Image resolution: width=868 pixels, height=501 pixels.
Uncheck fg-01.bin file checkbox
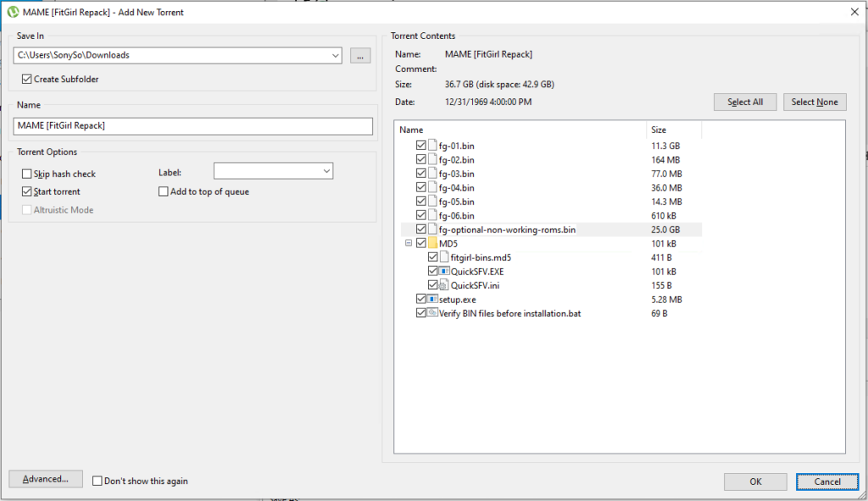420,145
